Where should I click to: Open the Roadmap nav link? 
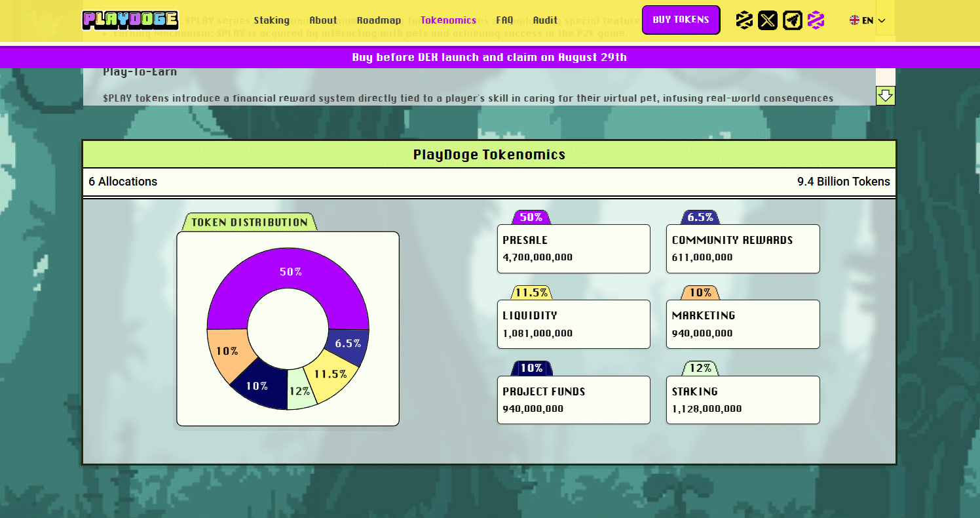(x=379, y=20)
